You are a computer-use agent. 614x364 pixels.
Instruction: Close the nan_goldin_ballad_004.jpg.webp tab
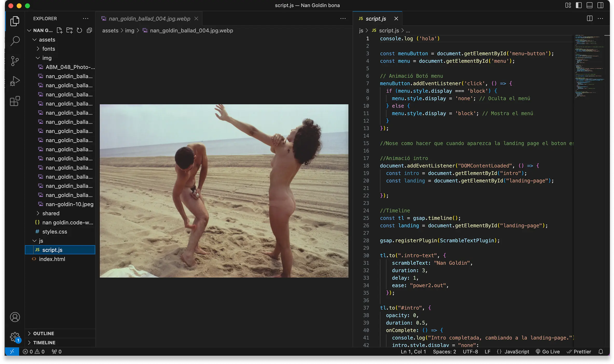click(196, 18)
